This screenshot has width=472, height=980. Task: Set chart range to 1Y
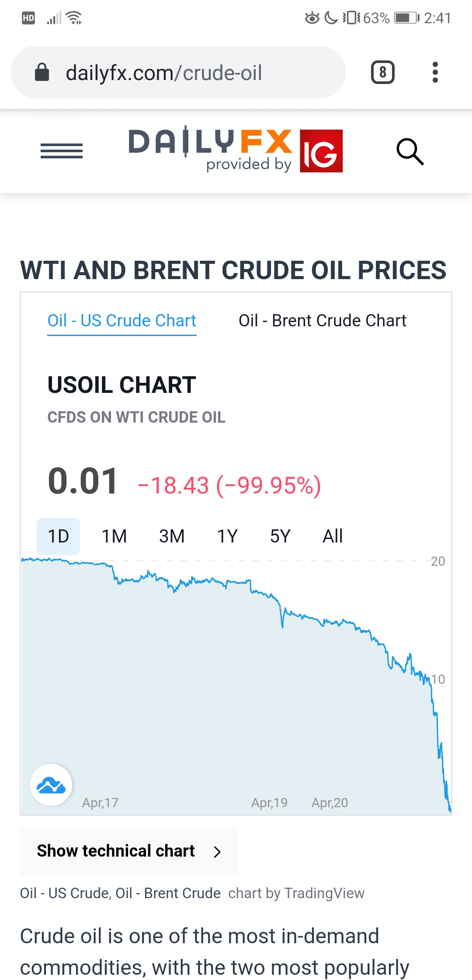pyautogui.click(x=227, y=536)
